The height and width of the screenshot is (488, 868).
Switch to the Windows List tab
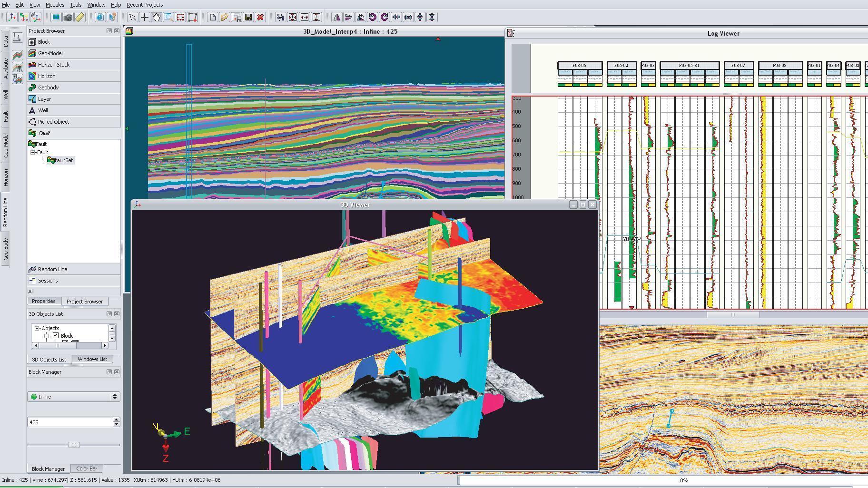click(x=92, y=359)
